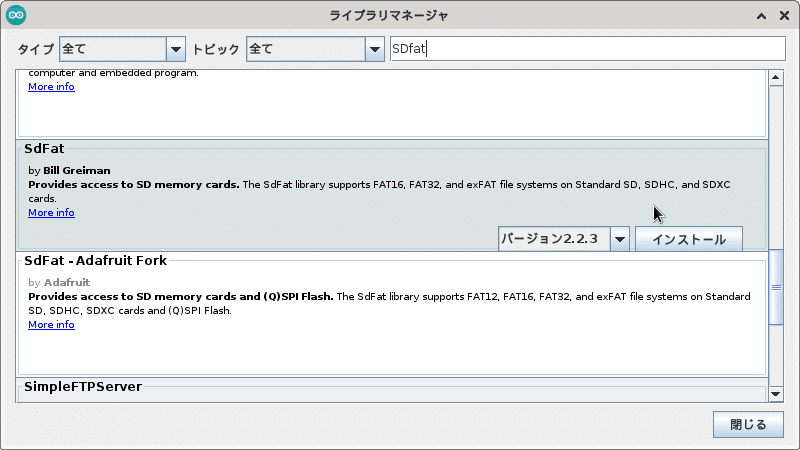
Task: Open More info link under SdFat by Bill Greiman
Action: tap(51, 212)
